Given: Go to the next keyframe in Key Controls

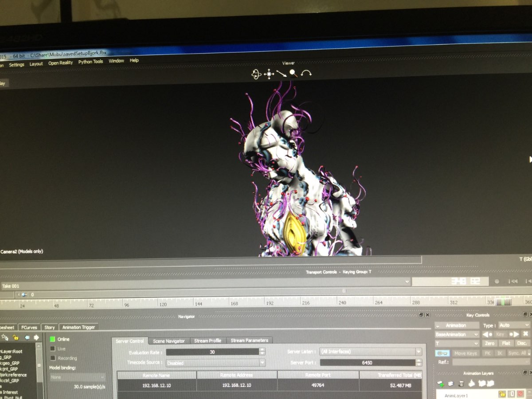Looking at the screenshot, I should pyautogui.click(x=513, y=334).
